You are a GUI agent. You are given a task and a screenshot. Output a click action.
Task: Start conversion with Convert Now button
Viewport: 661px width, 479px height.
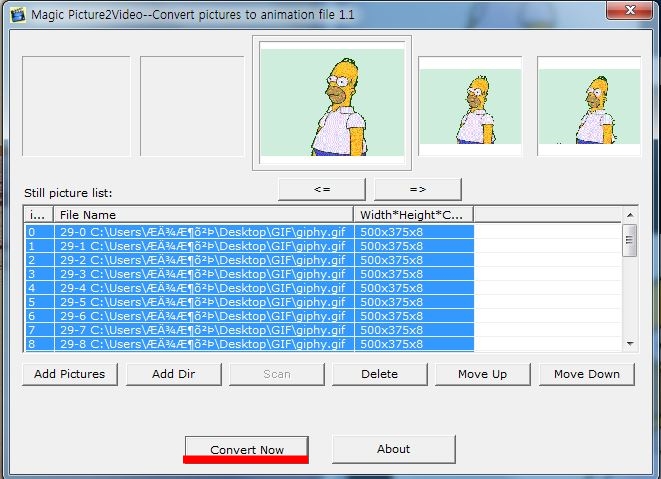coord(246,449)
